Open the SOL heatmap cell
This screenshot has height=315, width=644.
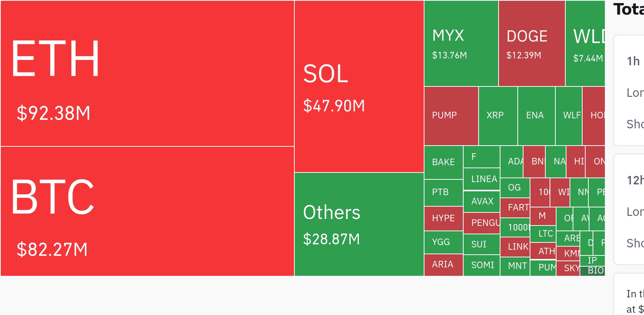(359, 86)
